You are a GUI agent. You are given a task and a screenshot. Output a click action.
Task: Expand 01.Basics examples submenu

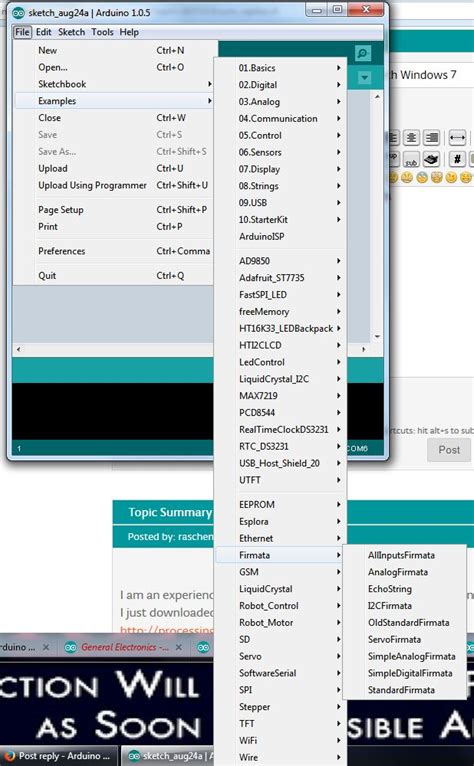coord(280,68)
